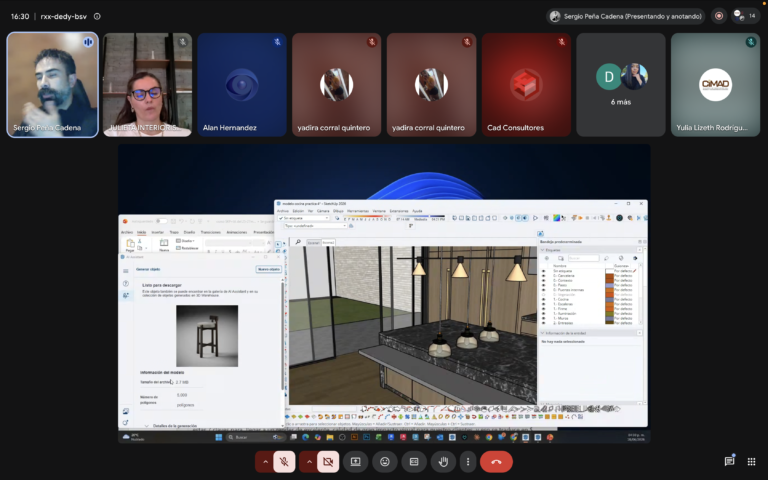Open the 'Sin etiqueta' tag dropdown
The image size is (768, 480).
304,218
